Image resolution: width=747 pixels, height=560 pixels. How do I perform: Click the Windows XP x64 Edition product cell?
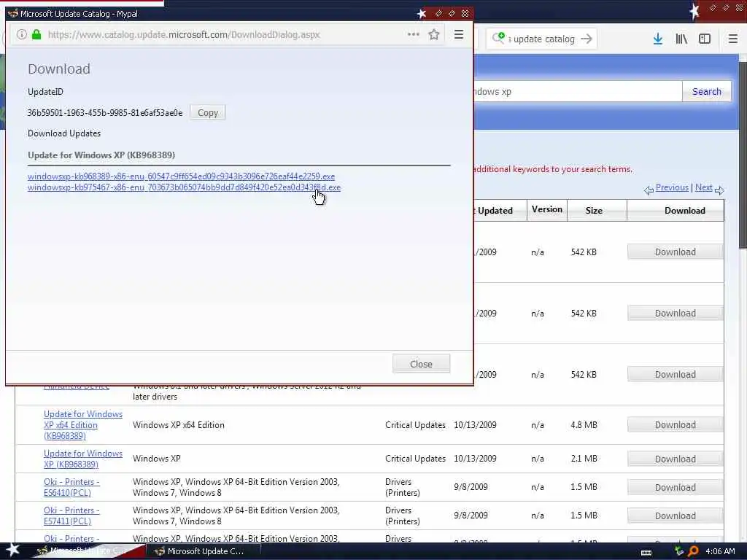(179, 425)
